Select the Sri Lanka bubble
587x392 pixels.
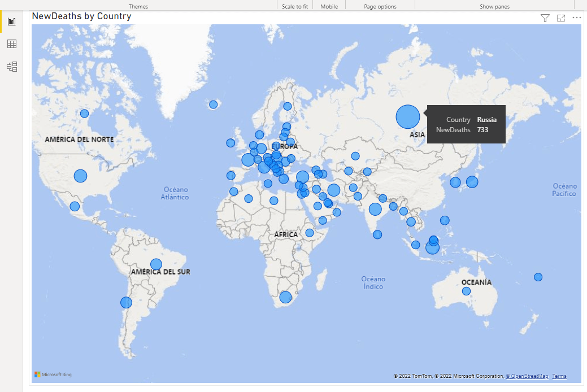[377, 234]
